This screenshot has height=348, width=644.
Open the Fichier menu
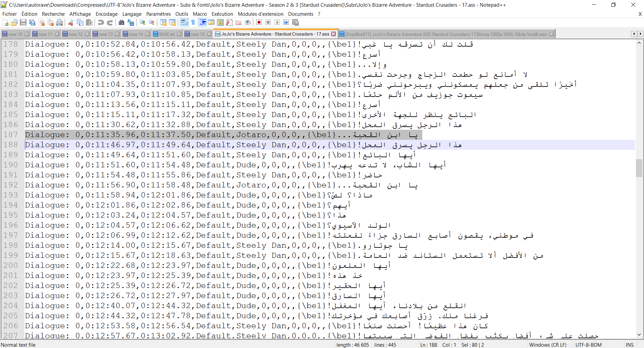pos(9,14)
